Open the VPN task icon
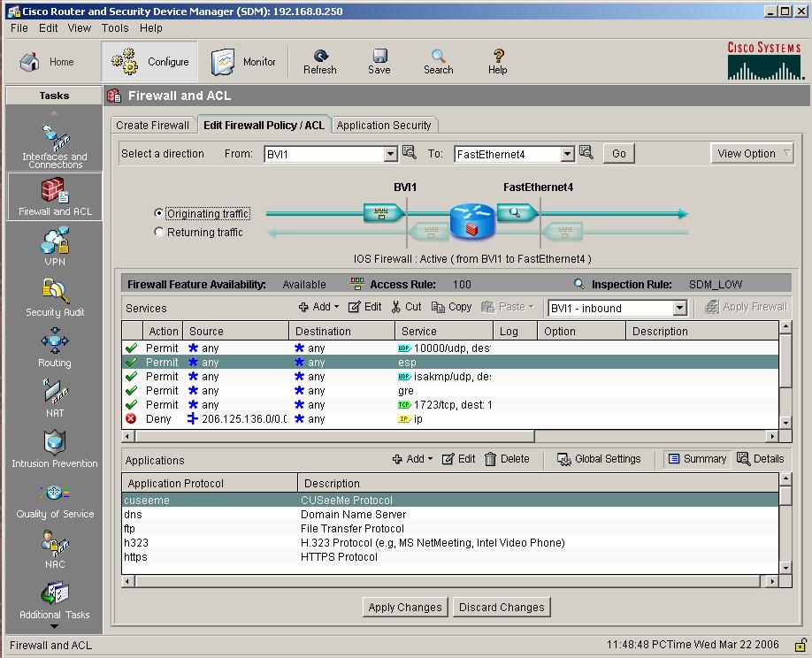The height and width of the screenshot is (658, 812). 55,241
